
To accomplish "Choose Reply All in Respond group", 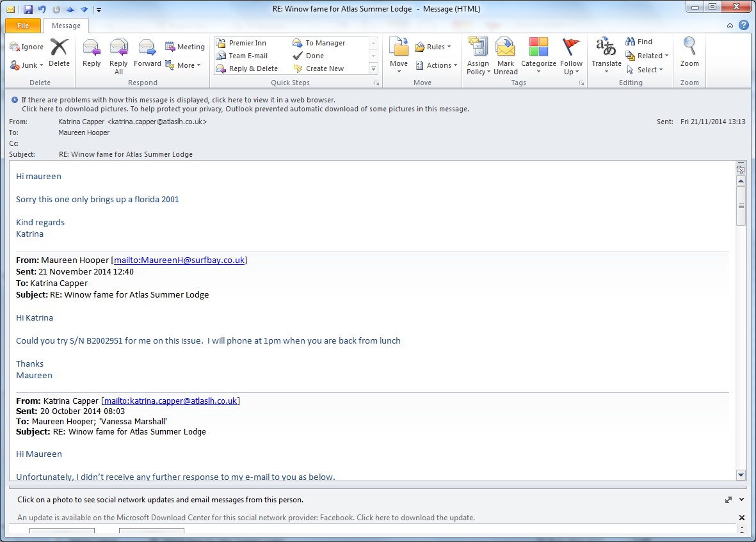I will [118, 56].
